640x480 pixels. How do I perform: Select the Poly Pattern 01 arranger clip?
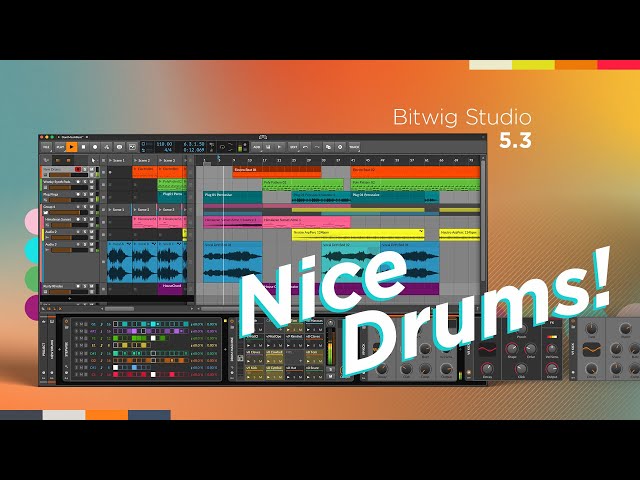point(302,184)
